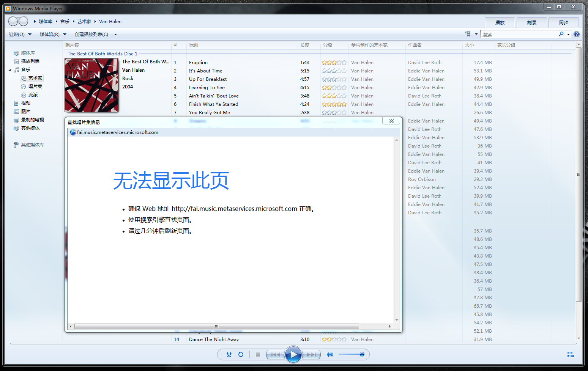The width and height of the screenshot is (588, 371).
Task: Sort by the 长度 column header
Action: 305,45
